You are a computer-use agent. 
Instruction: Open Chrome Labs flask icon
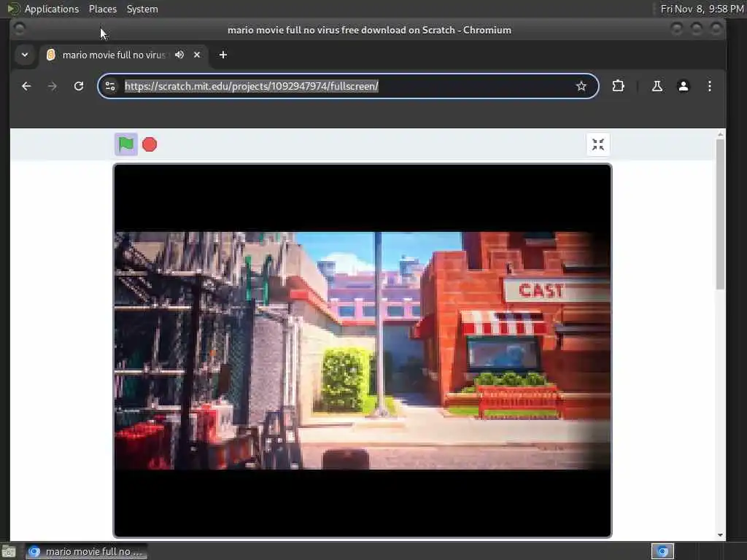(657, 86)
